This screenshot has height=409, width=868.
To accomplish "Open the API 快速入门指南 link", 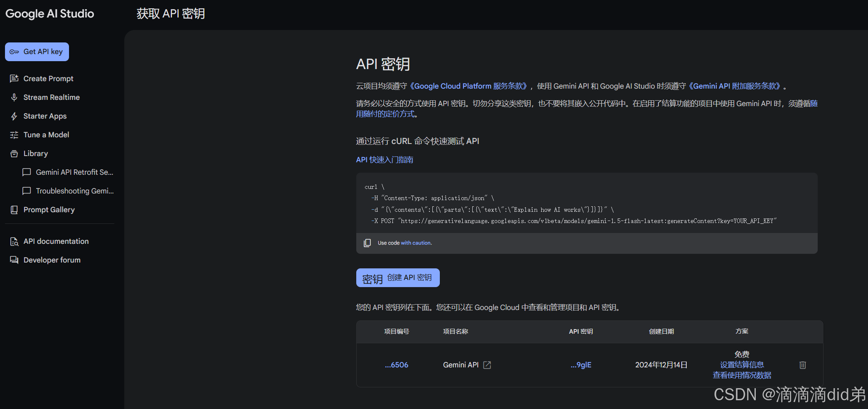I will (385, 160).
